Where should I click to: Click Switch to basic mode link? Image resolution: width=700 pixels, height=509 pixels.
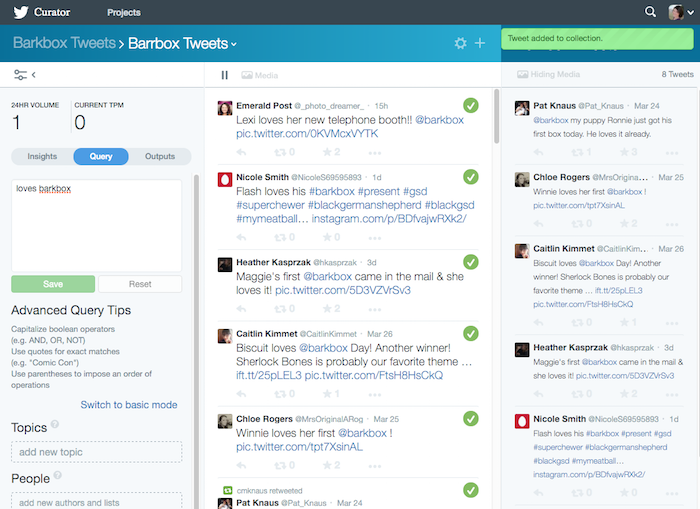point(129,405)
